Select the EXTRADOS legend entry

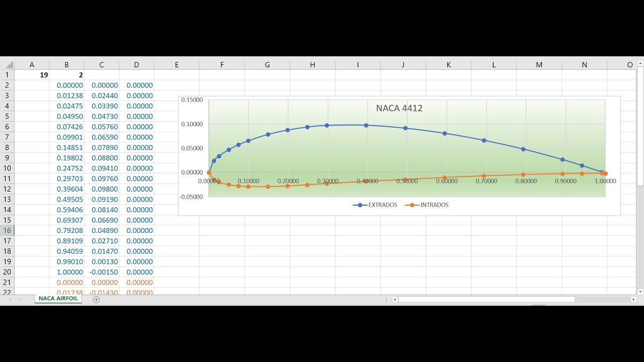375,205
